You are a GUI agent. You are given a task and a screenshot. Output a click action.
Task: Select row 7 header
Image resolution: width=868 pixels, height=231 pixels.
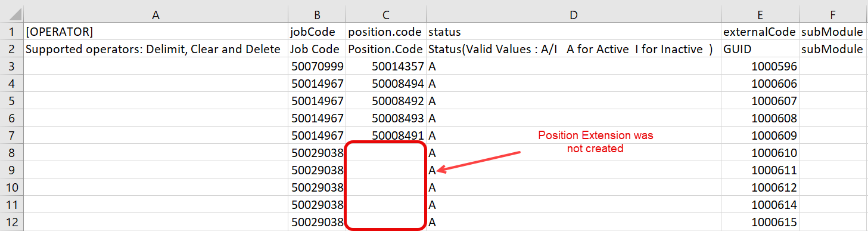[x=11, y=136]
